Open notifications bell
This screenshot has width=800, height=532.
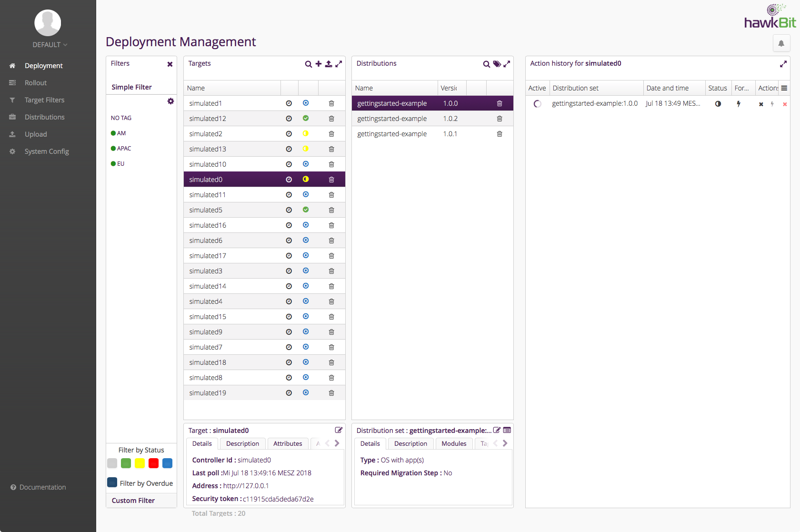[781, 43]
